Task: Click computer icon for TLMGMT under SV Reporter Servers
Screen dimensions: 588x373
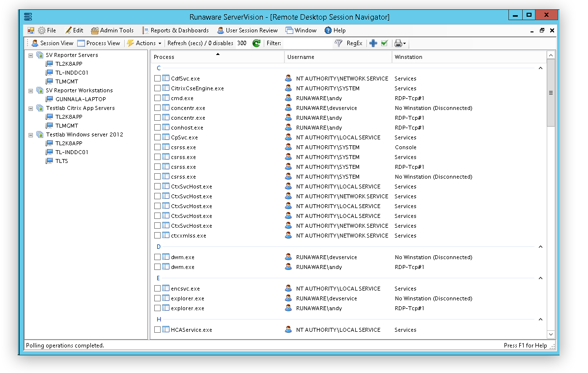Action: click(x=49, y=81)
